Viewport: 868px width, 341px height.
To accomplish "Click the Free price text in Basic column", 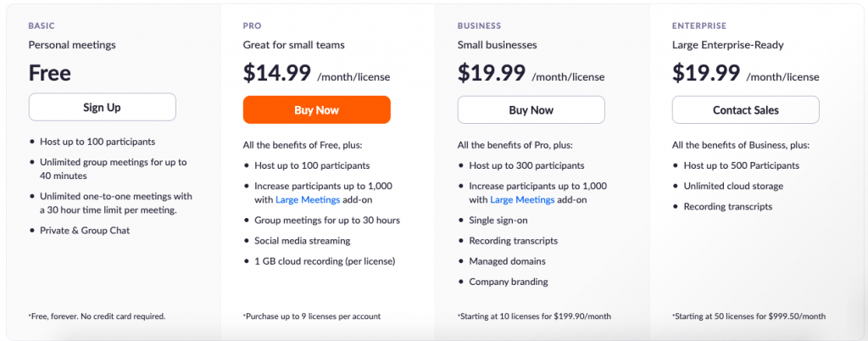I will [x=50, y=73].
